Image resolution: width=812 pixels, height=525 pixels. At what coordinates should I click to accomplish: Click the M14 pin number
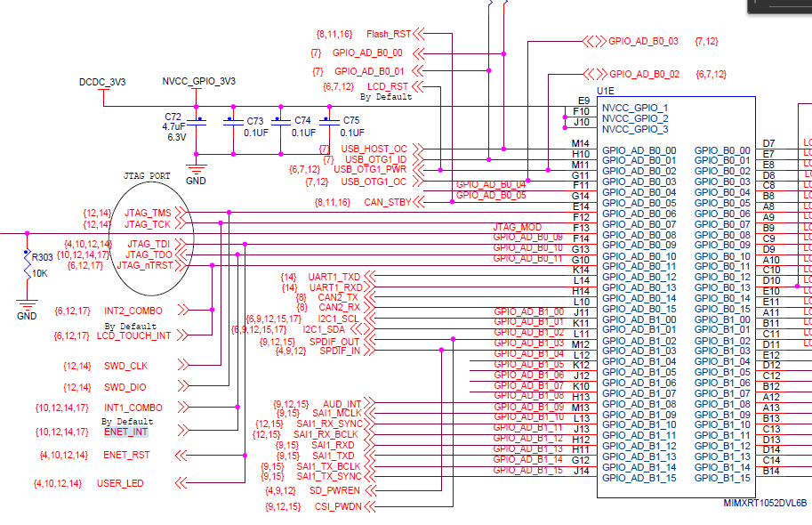581,143
